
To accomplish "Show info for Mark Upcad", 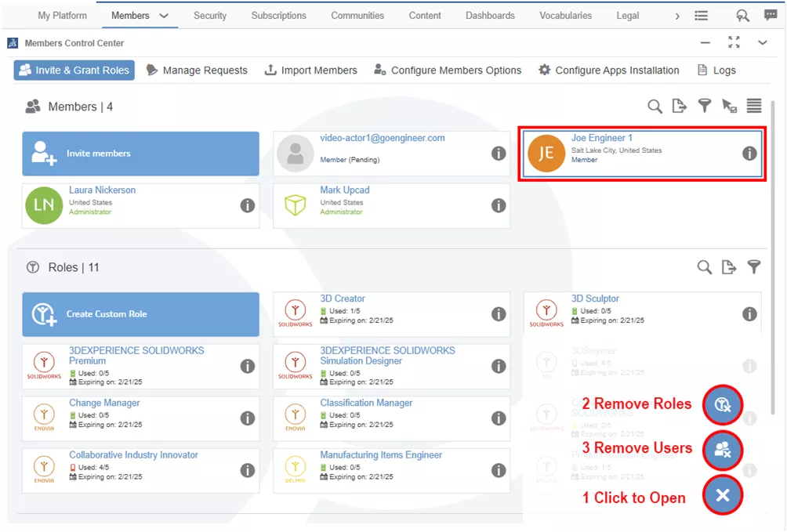I will click(x=499, y=205).
